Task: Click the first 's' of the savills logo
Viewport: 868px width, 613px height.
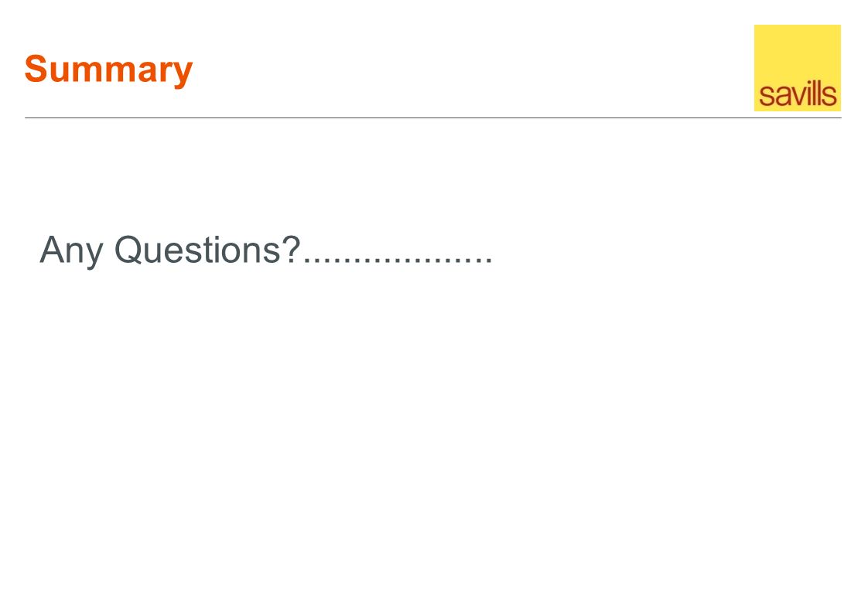Action: [766, 97]
